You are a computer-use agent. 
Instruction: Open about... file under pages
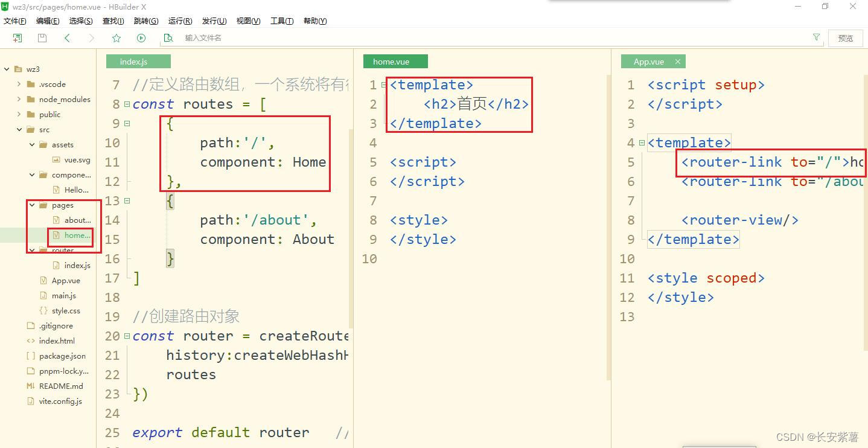point(72,220)
